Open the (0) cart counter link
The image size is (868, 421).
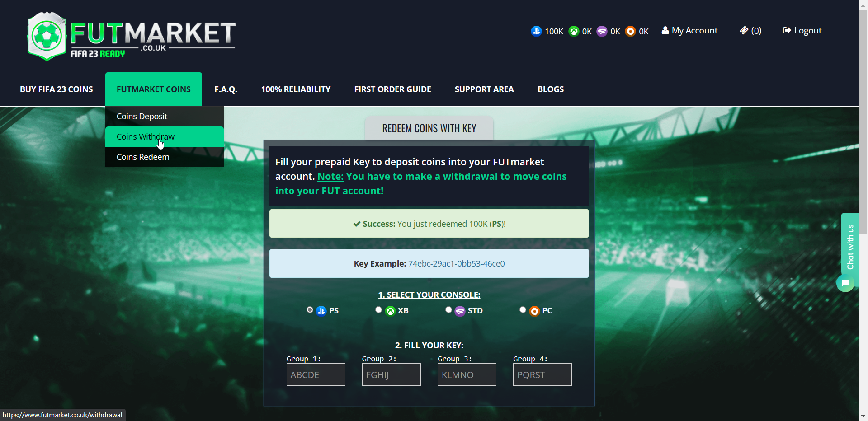pos(751,30)
